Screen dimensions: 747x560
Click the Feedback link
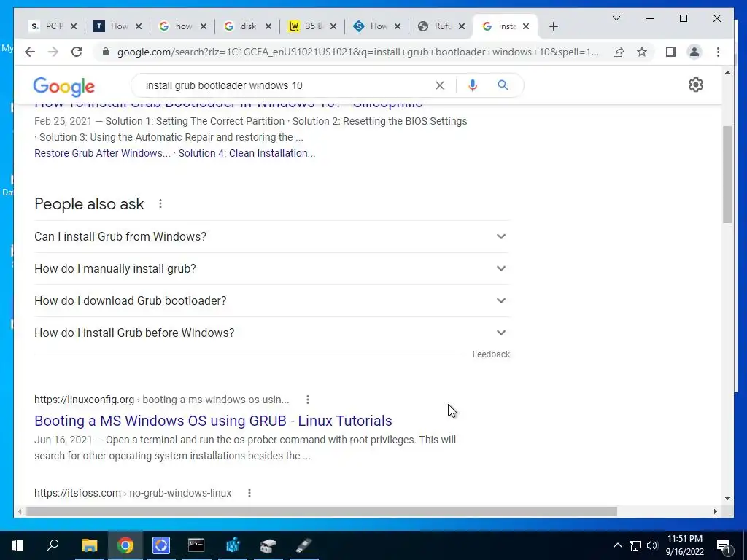(x=491, y=354)
